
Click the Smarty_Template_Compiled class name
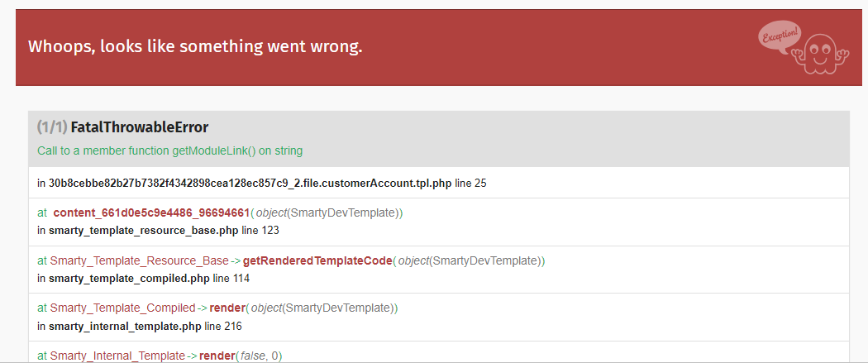tap(123, 308)
